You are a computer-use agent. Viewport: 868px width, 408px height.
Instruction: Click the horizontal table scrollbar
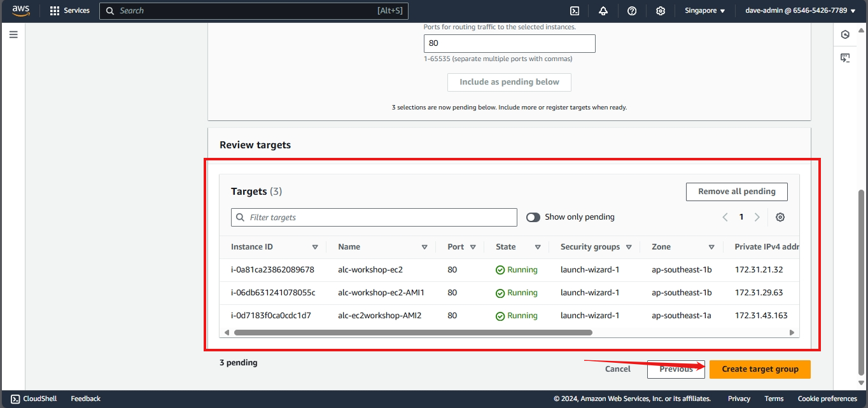coord(412,332)
